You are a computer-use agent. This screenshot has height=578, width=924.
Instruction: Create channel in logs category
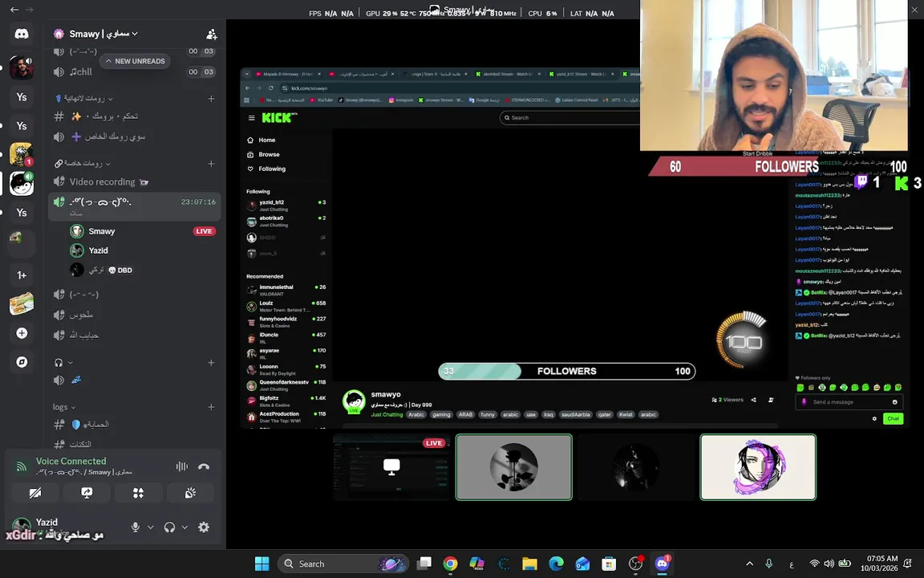(211, 407)
